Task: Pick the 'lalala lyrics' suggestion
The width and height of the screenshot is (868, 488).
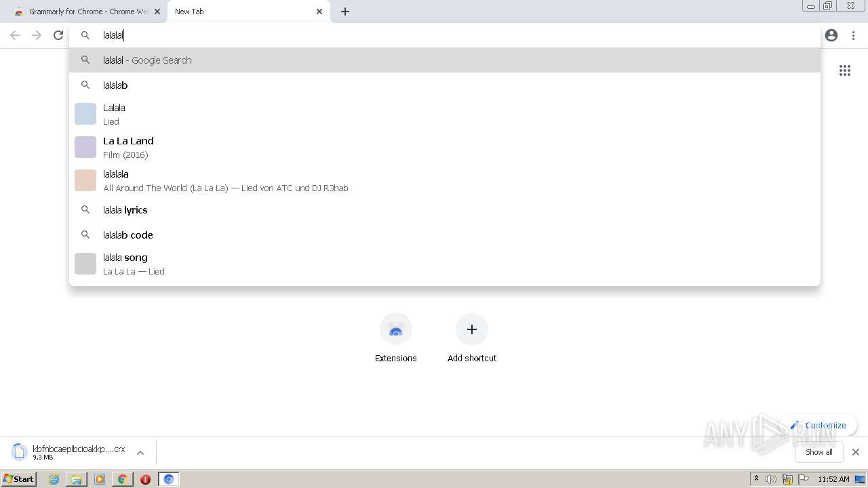Action: [x=445, y=210]
